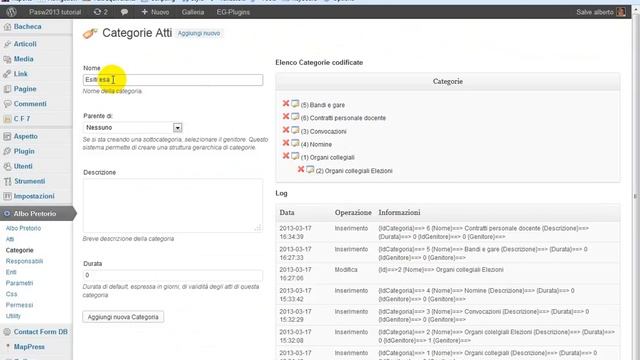Click Aggiungi nuovo next to title

click(x=199, y=33)
